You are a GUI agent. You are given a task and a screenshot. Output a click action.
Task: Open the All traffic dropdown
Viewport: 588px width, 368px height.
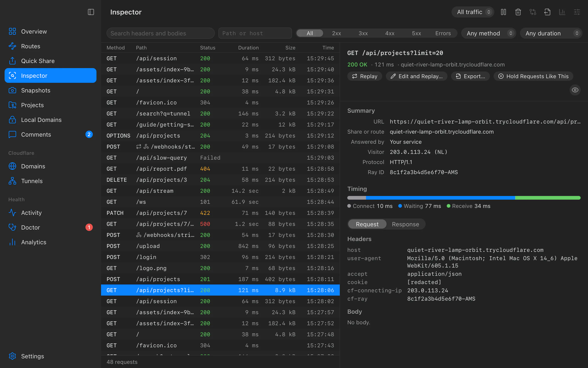point(473,12)
